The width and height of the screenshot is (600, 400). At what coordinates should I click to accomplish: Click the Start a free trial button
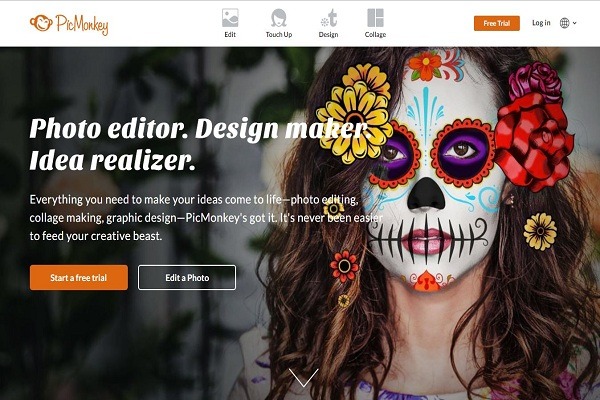click(79, 278)
